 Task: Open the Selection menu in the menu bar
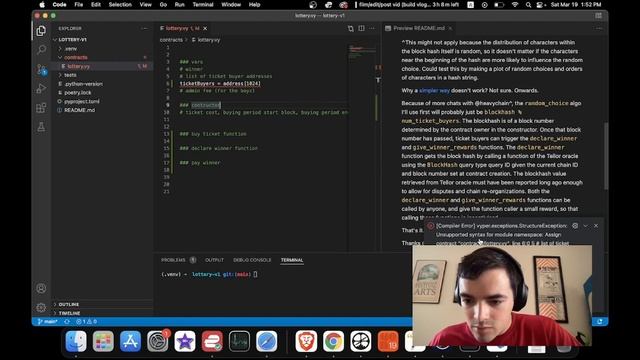[x=120, y=5]
